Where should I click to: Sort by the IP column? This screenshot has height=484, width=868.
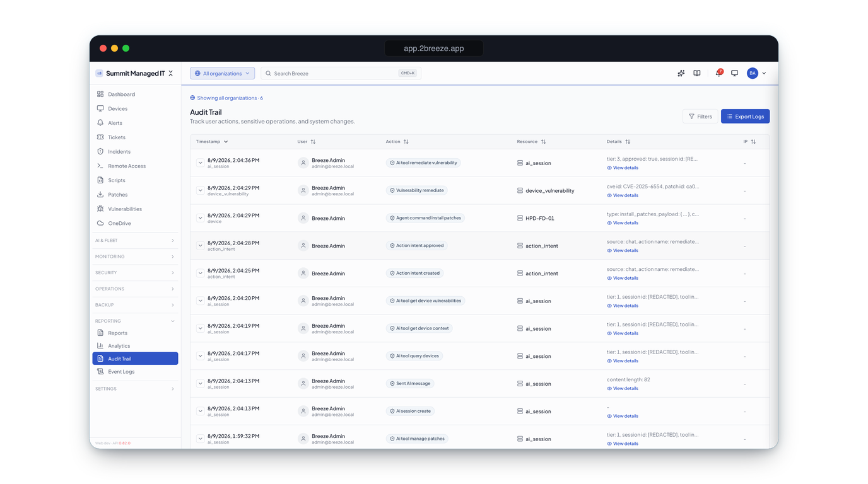(749, 142)
